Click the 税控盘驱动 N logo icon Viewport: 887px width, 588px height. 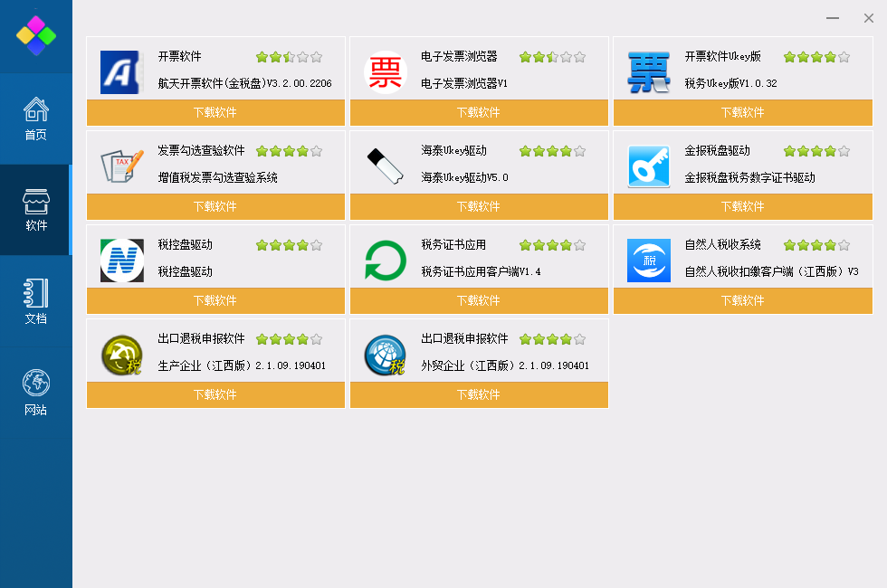pyautogui.click(x=121, y=261)
